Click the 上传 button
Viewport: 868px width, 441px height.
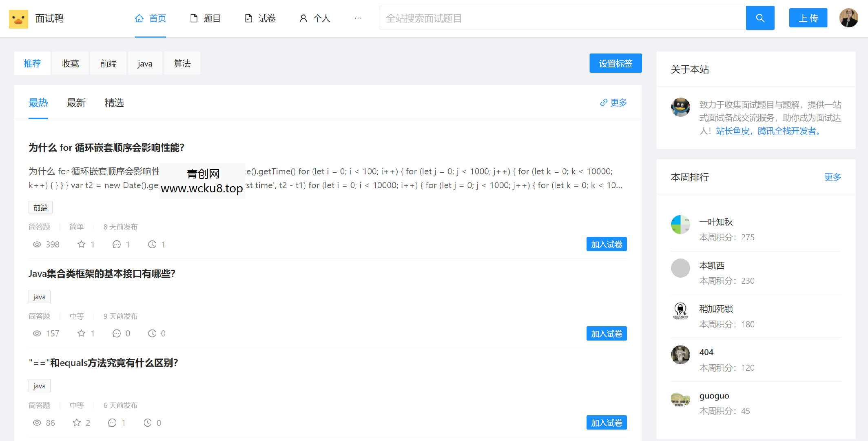[x=808, y=18]
